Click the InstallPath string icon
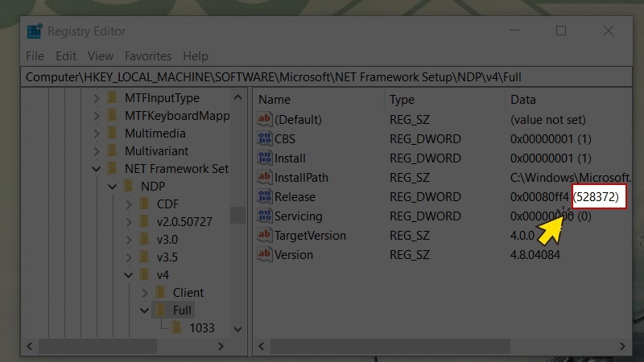This screenshot has width=644, height=362. coord(265,178)
